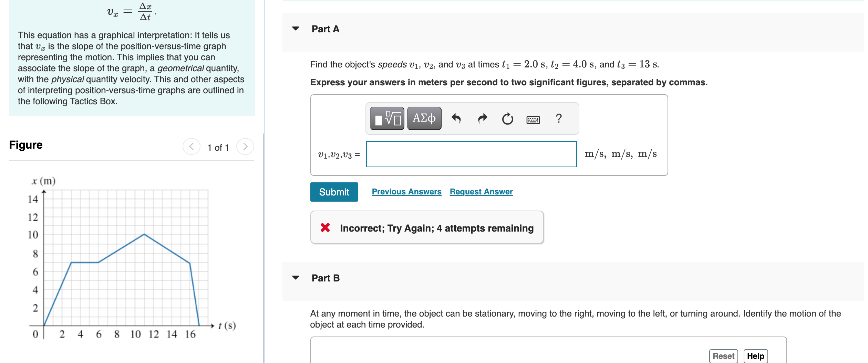Redo entry in answer editor

tap(483, 118)
